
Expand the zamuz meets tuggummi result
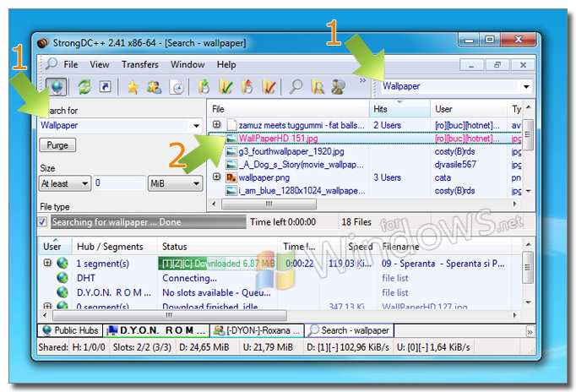[217, 124]
